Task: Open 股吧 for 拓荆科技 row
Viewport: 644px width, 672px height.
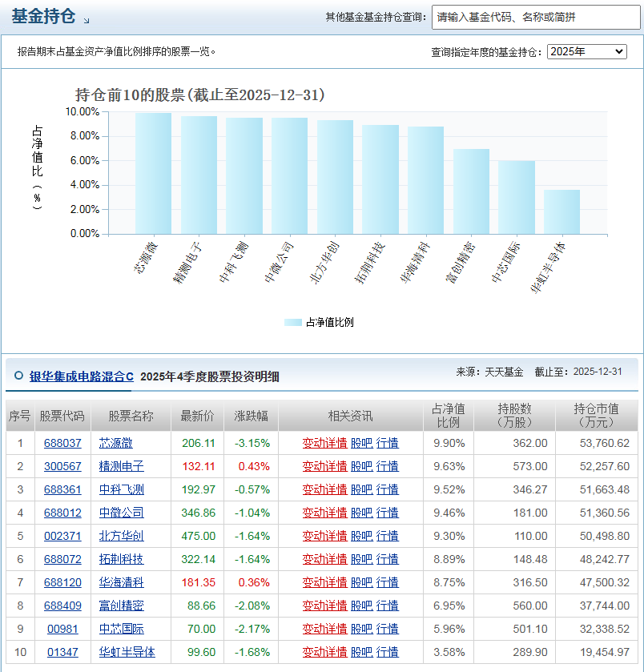Action: (x=361, y=559)
